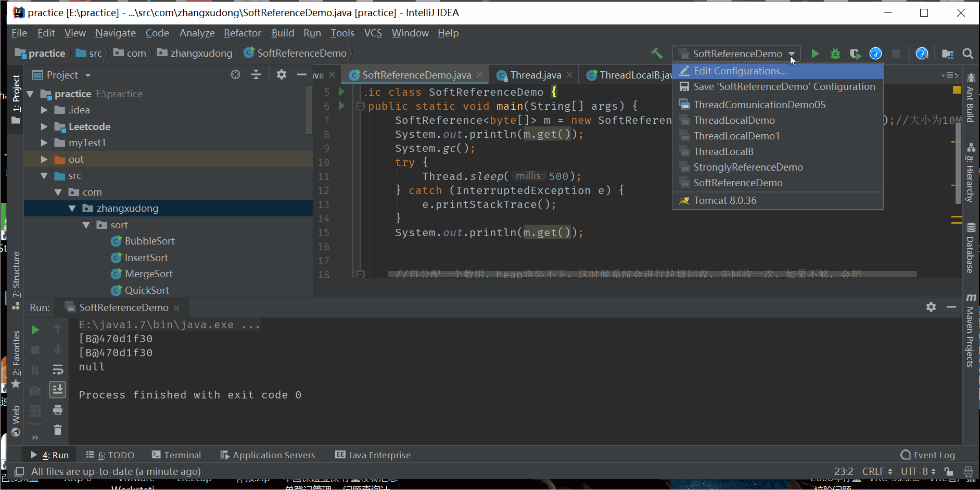Open the Refactor menu
980x490 pixels.
click(x=242, y=33)
